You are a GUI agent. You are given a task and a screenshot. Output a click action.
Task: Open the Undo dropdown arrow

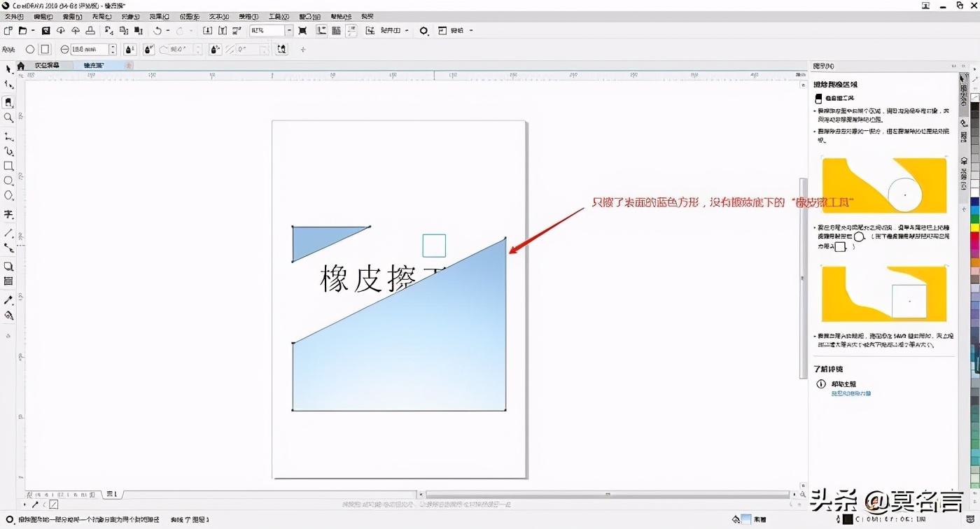pyautogui.click(x=167, y=30)
